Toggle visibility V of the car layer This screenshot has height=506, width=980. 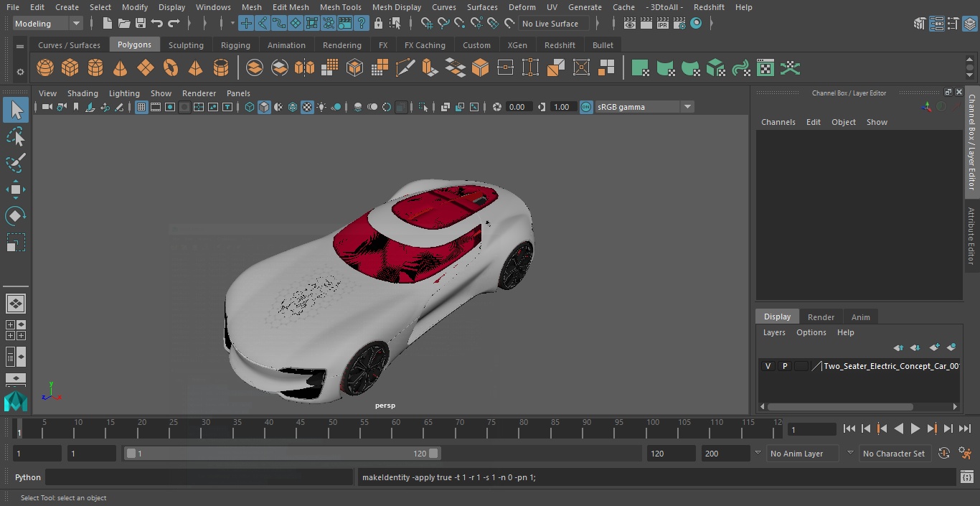[768, 366]
